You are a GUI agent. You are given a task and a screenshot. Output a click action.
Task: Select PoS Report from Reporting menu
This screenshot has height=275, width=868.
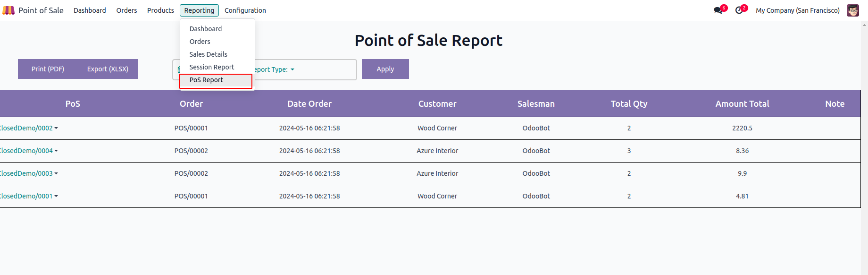pyautogui.click(x=206, y=80)
